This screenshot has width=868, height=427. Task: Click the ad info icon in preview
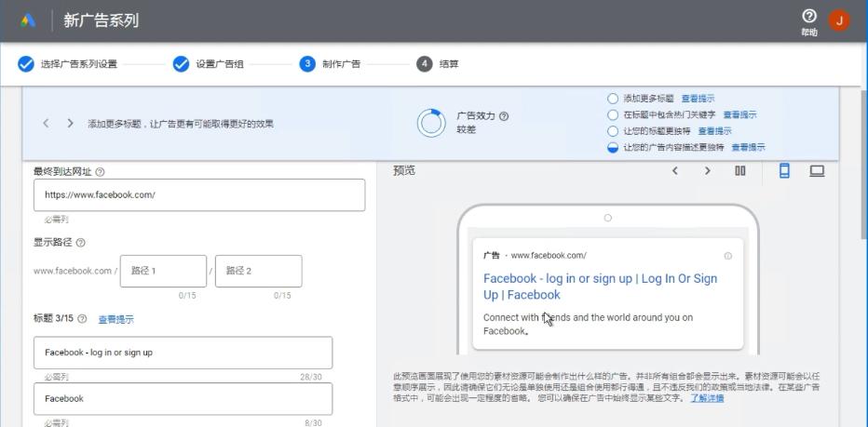point(728,256)
